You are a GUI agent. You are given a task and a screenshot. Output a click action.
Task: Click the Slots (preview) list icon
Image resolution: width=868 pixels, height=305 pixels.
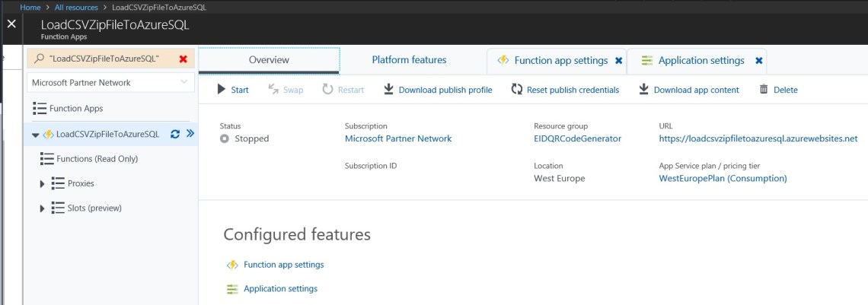58,208
